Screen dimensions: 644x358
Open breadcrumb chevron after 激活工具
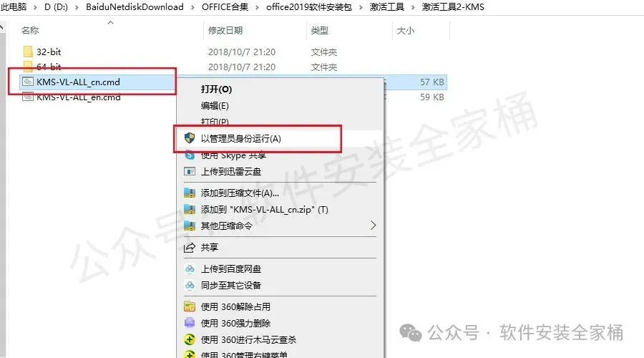tap(413, 7)
